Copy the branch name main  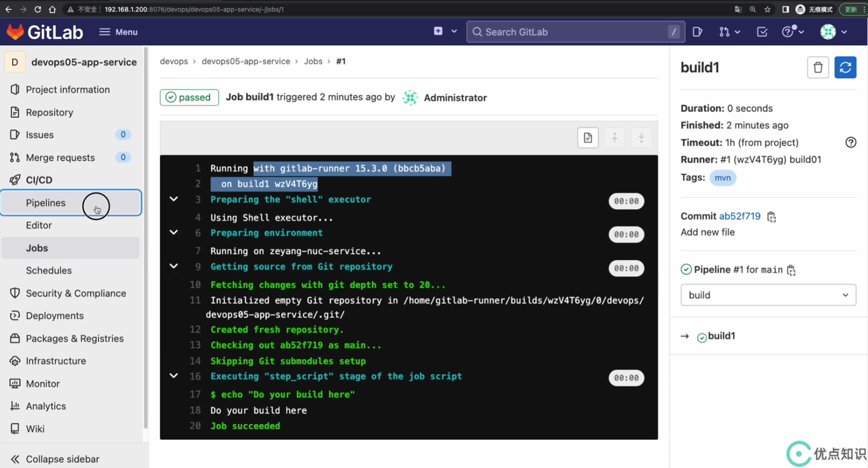791,270
